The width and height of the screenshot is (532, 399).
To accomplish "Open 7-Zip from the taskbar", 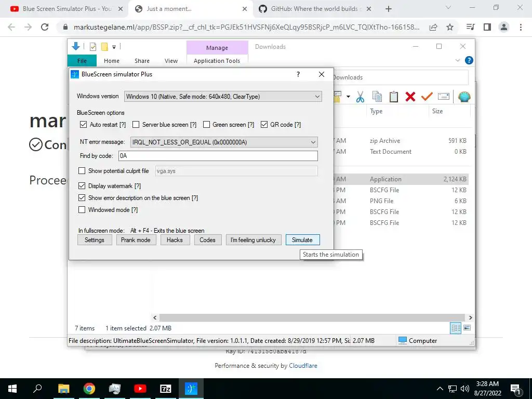I will pos(166,389).
